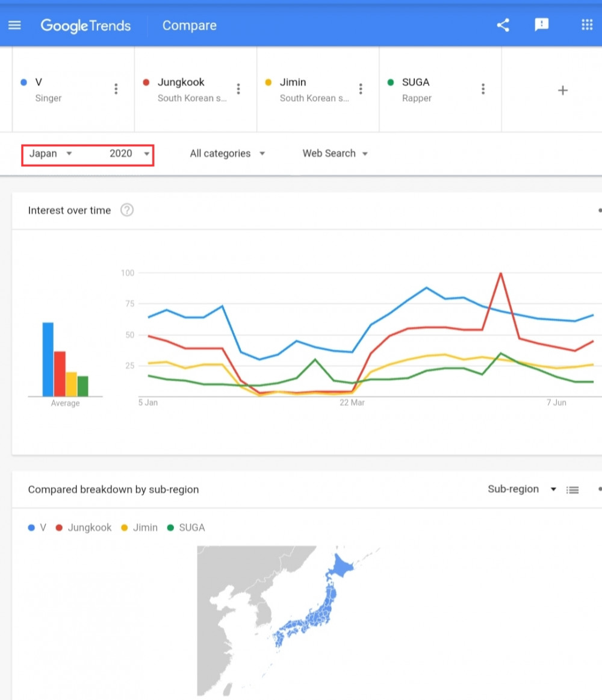
Task: Expand the 2020 time range dropdown
Action: coord(129,154)
